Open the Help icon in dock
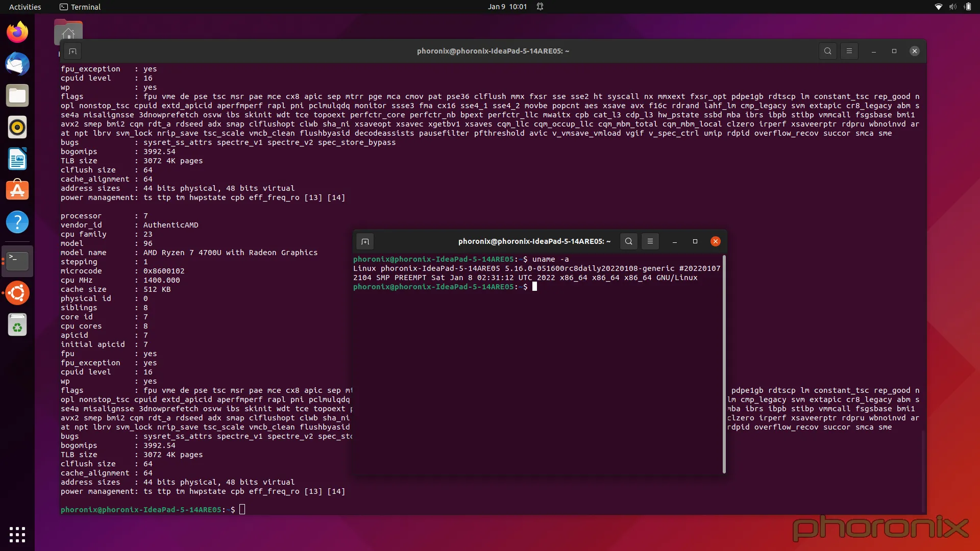This screenshot has width=980, height=551. pos(17,222)
